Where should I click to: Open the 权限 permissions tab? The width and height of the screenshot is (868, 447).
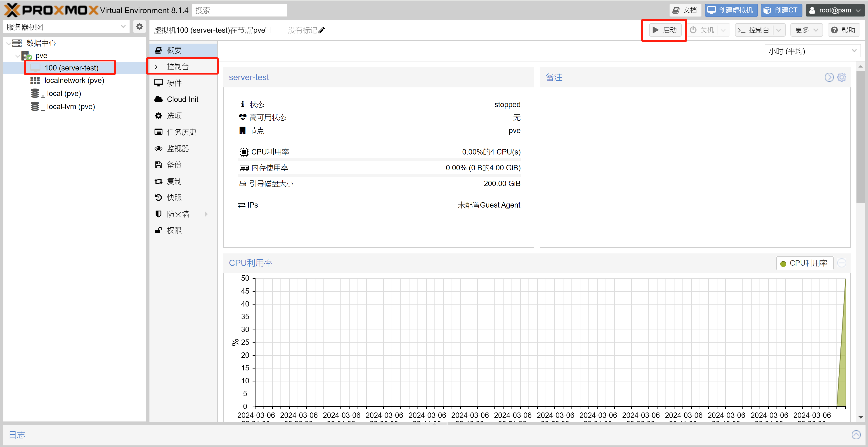tap(183, 230)
